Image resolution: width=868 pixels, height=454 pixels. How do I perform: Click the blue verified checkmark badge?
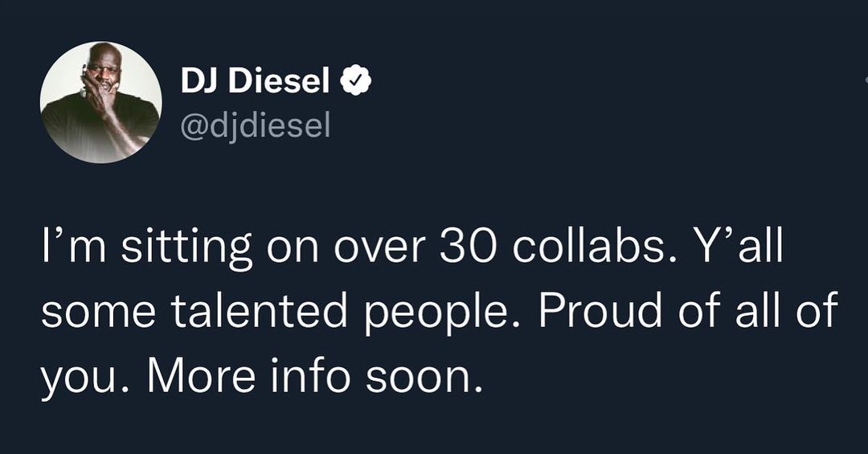point(356,80)
